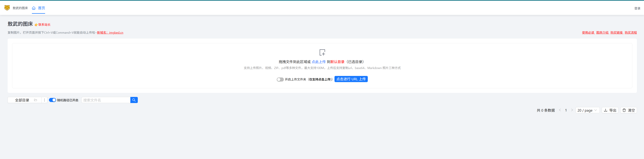Image resolution: width=644 pixels, height=159 pixels.
Task: Click the 点击进行 URL 上传 button
Action: click(351, 79)
